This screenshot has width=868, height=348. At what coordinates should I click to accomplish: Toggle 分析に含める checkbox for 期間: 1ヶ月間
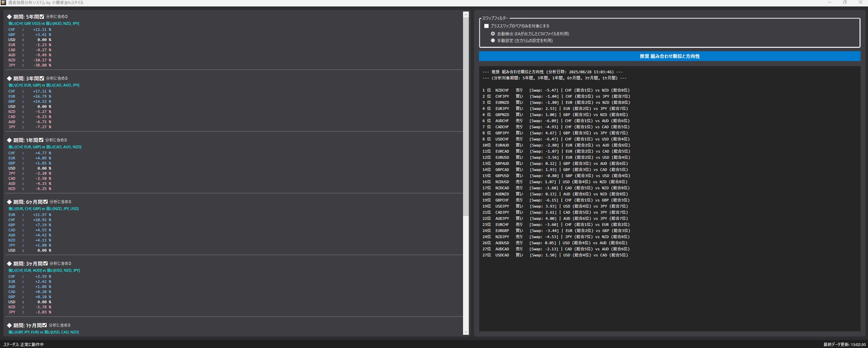click(44, 325)
